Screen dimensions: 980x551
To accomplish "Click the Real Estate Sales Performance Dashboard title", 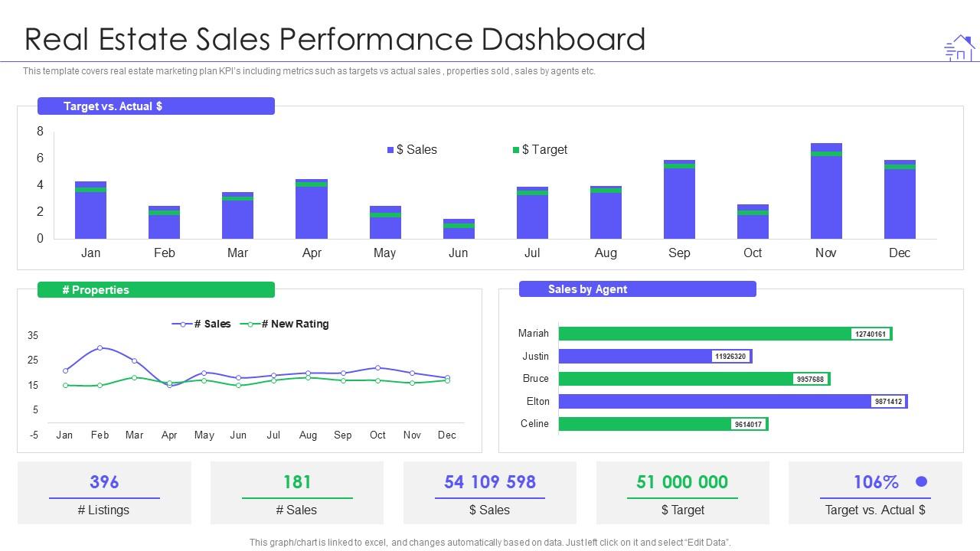I will pyautogui.click(x=335, y=40).
